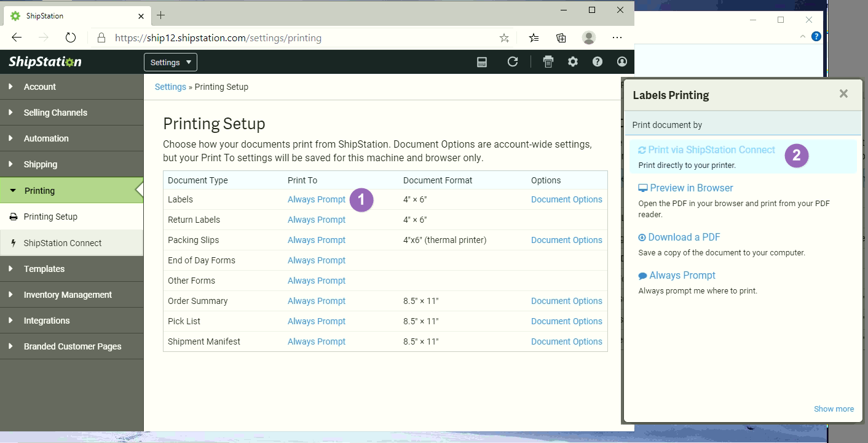Click the Printing Setup page heading
This screenshot has width=868, height=443.
point(214,124)
